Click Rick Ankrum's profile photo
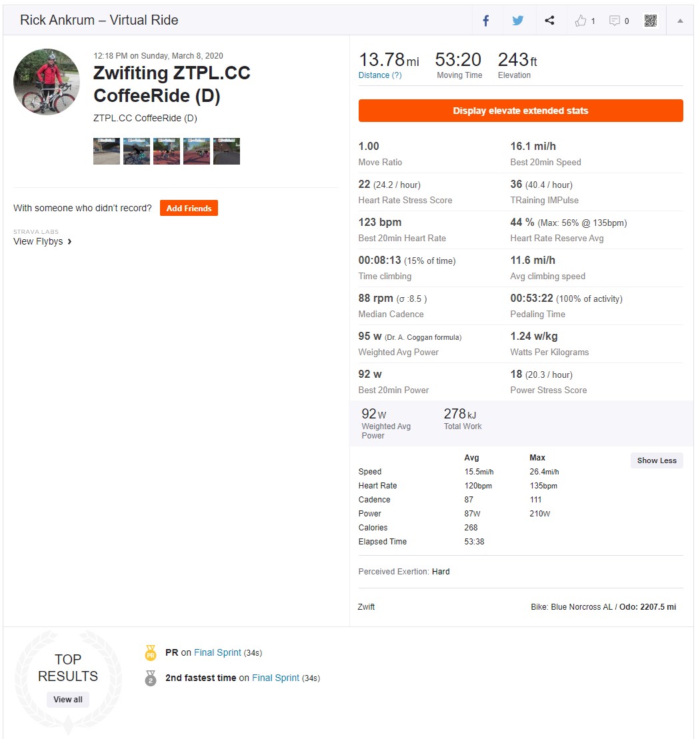 [47, 81]
